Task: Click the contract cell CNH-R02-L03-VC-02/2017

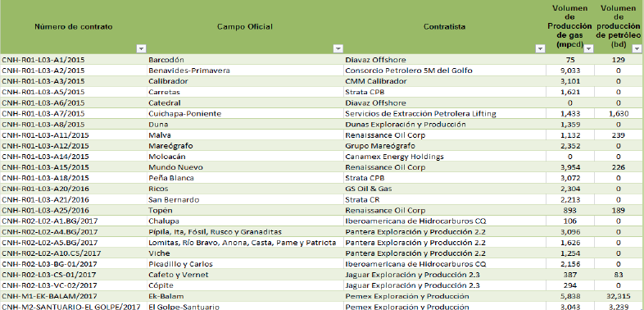Action: click(x=74, y=285)
